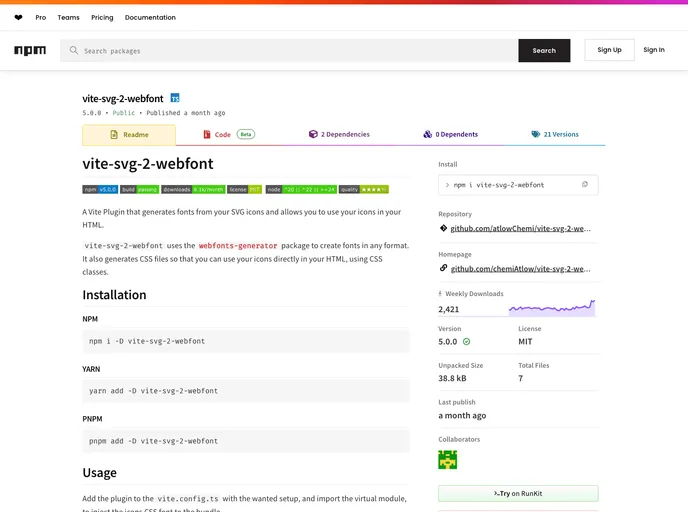Screen dimensions: 688x512
Task: Follow the webfonts-generator package link
Action: [x=238, y=246]
